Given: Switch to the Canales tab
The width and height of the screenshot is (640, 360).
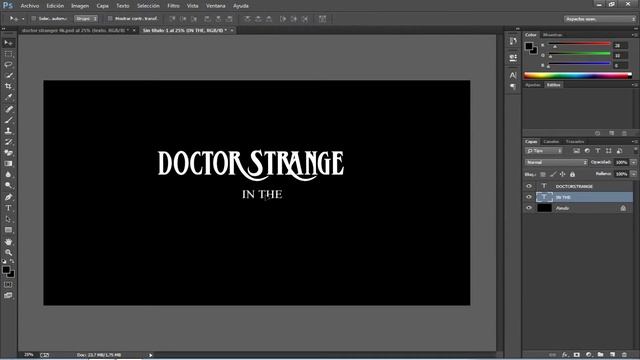Looking at the screenshot, I should 551,142.
